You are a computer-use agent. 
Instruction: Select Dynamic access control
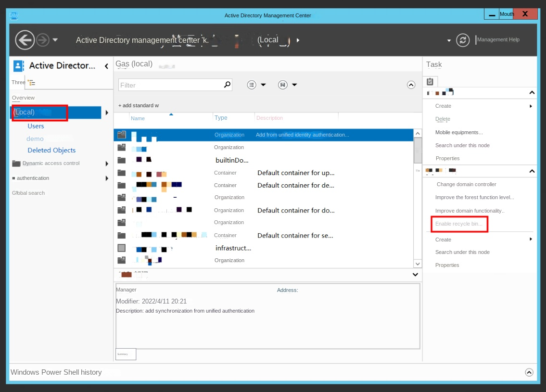point(51,163)
